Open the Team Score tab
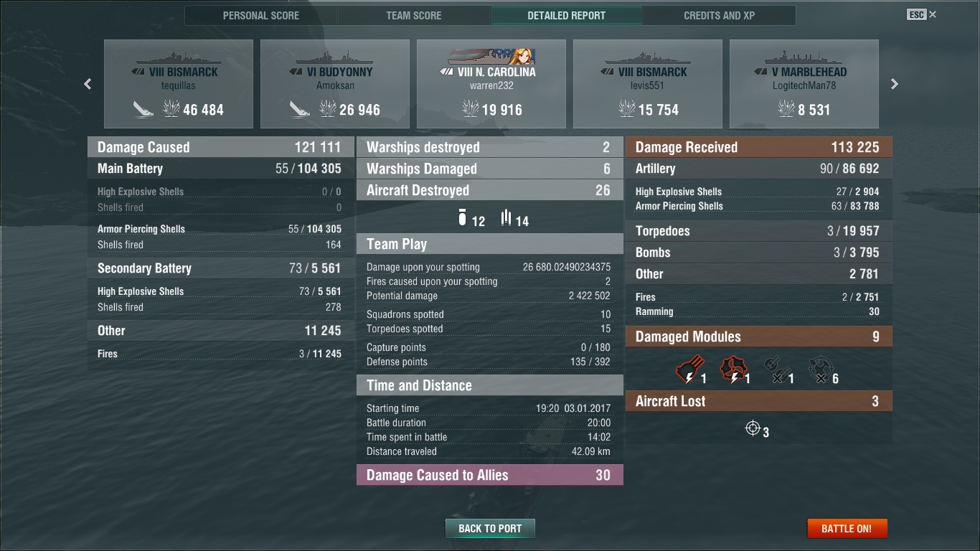This screenshot has width=980, height=551. tap(414, 15)
